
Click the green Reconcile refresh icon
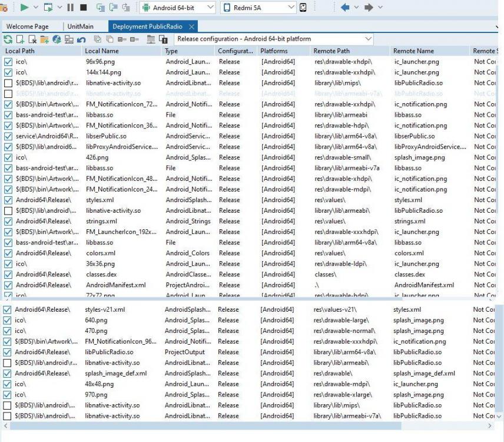pyautogui.click(x=8, y=39)
